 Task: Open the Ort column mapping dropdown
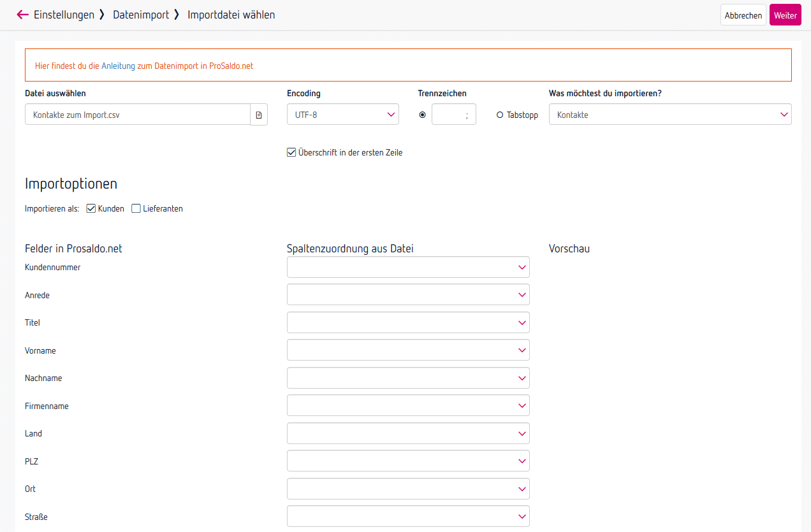point(408,489)
